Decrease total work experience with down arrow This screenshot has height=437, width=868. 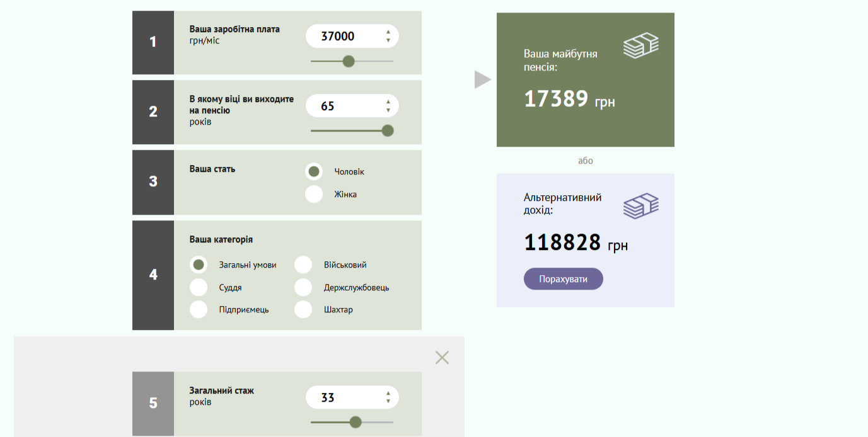pyautogui.click(x=388, y=402)
